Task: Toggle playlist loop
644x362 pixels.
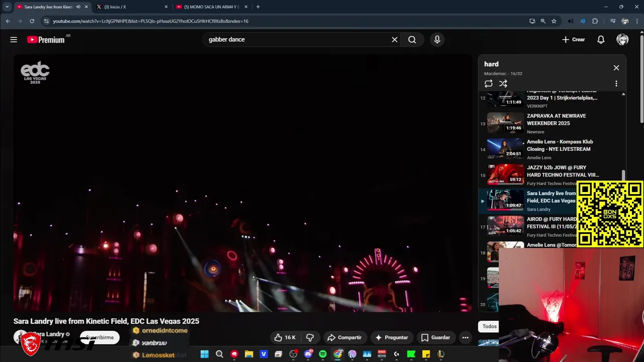Action: (489, 84)
